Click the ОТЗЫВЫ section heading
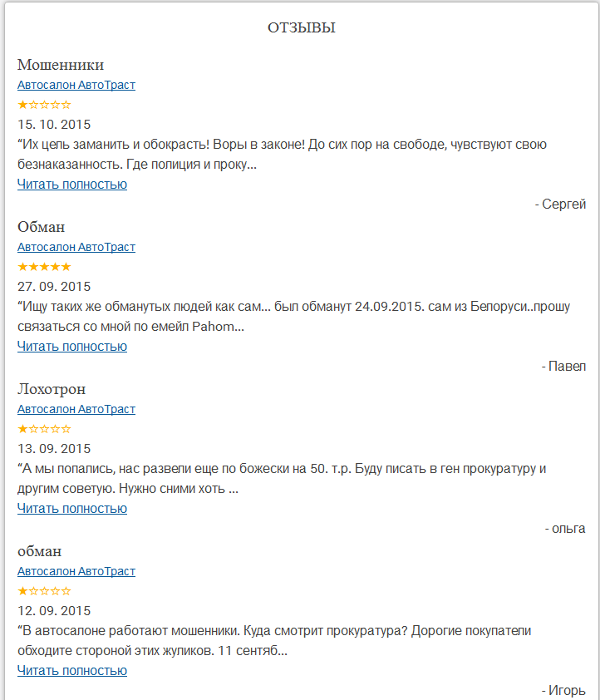600x700 pixels. pos(301,28)
